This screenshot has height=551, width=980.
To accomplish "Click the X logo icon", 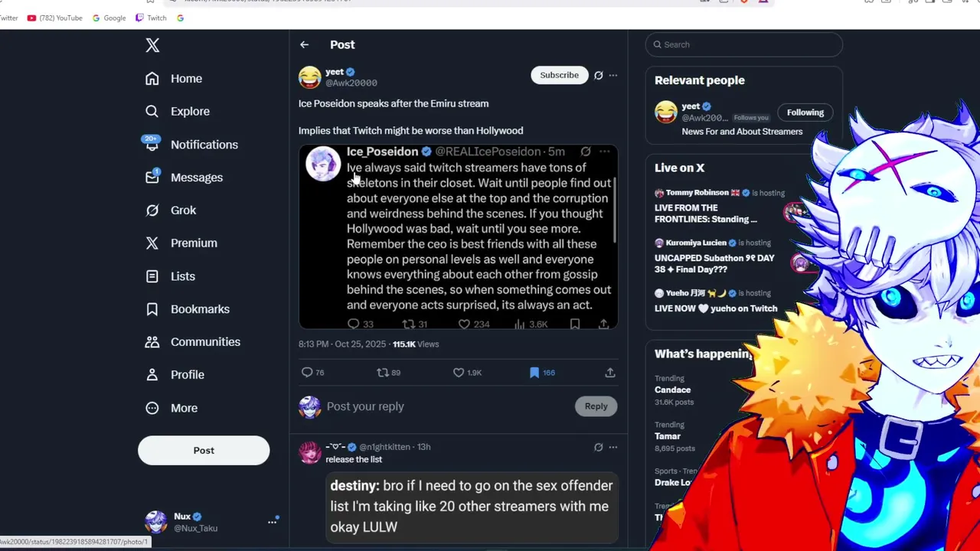I will 152,46.
